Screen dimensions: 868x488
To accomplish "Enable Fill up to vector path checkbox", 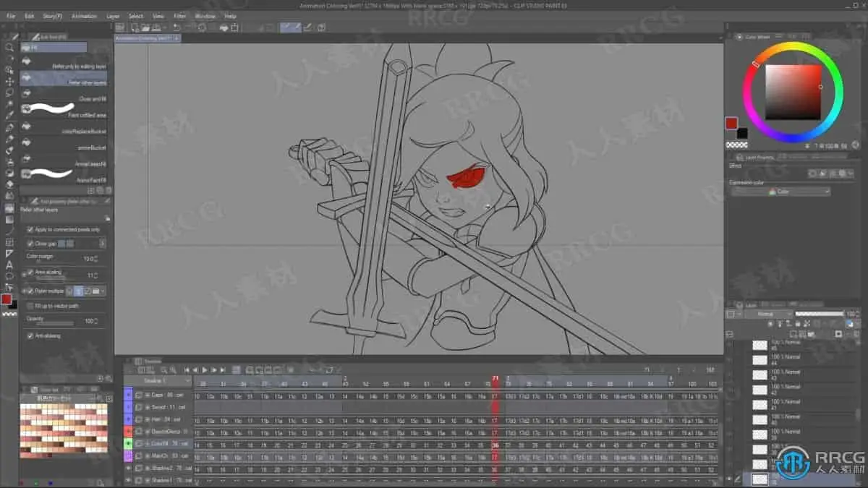I will coord(30,307).
